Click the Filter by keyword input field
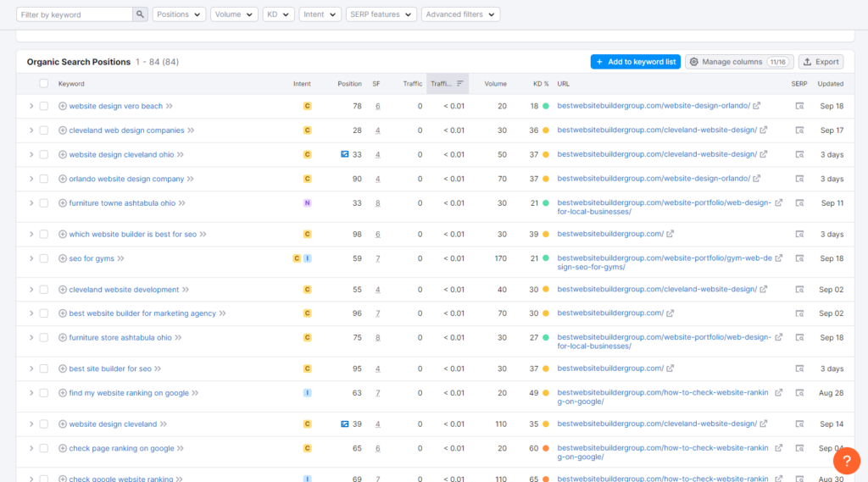 75,14
